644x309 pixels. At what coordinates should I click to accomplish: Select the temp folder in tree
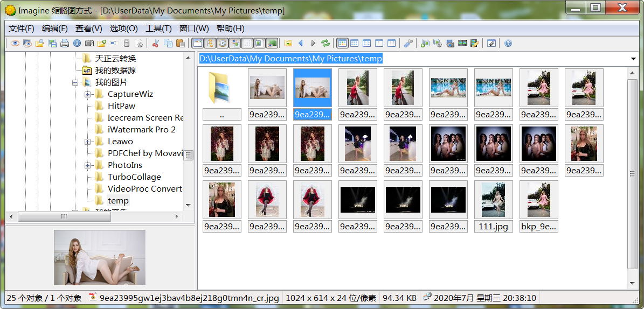[x=118, y=201]
